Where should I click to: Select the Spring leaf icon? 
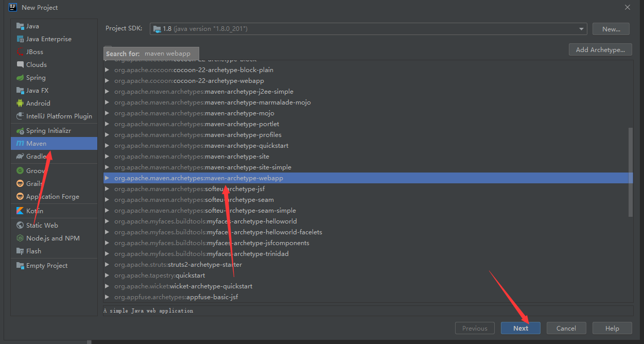(20, 78)
